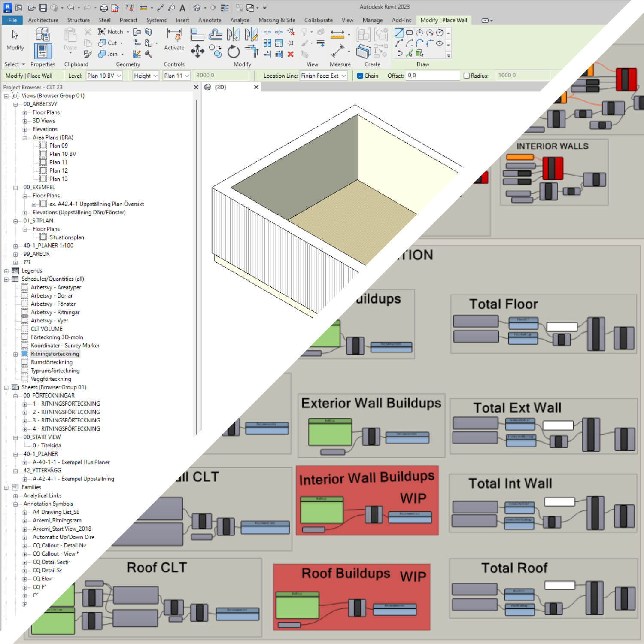Select the Ritningsförteckning schedule item
644x644 pixels.
55,354
